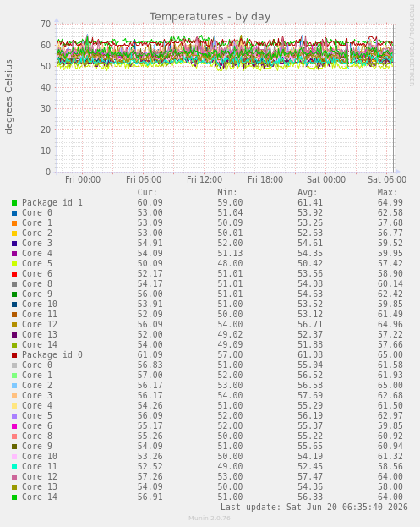
Task: Click the Max value 64.99 for Package id 1
Action: coord(390,203)
